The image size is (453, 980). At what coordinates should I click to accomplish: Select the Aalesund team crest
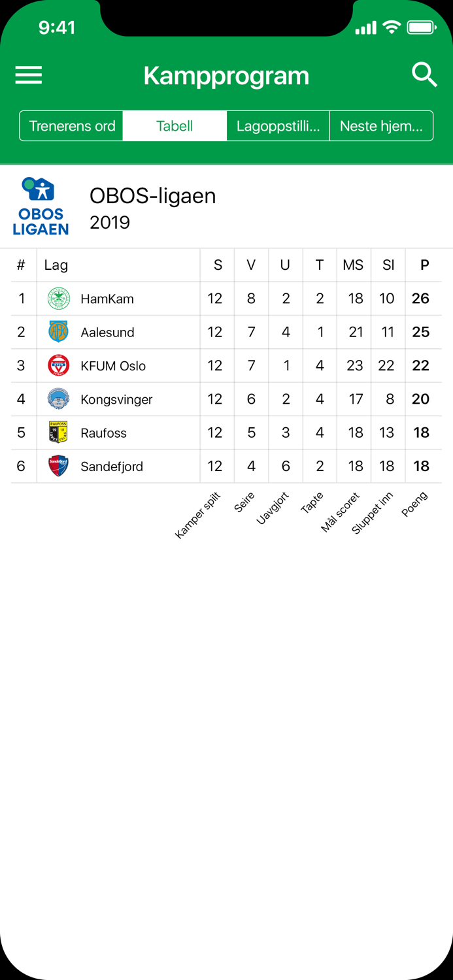pyautogui.click(x=60, y=332)
